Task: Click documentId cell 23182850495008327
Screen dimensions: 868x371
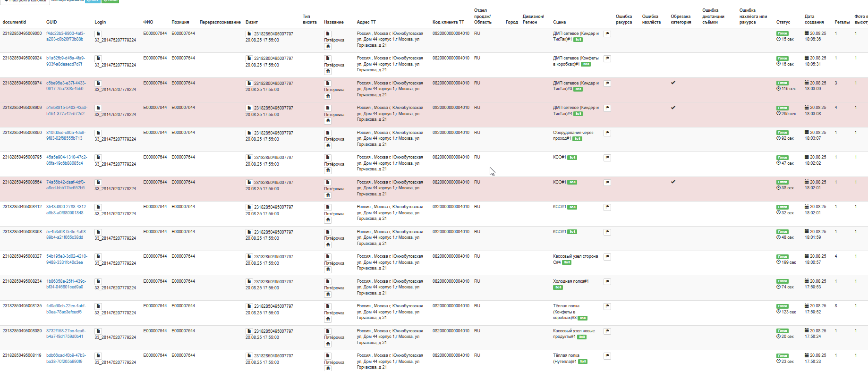Action: 22,256
